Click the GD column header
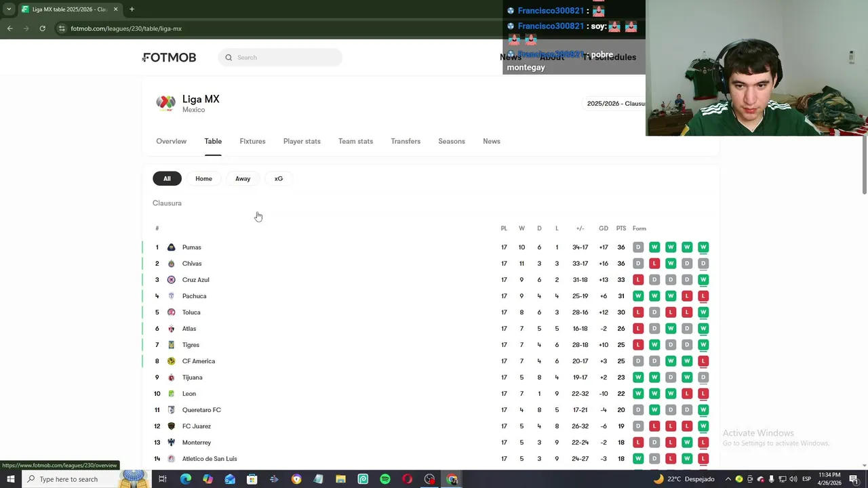 click(604, 228)
